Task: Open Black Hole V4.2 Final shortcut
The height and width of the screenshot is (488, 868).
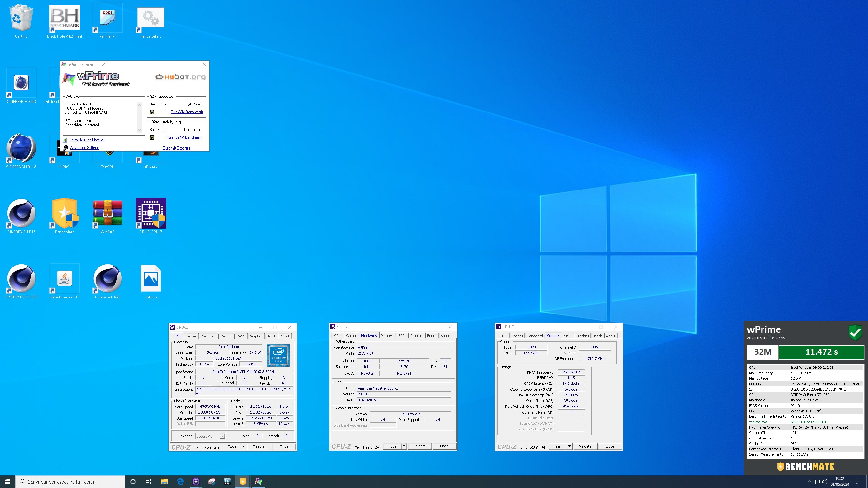Action: (64, 21)
